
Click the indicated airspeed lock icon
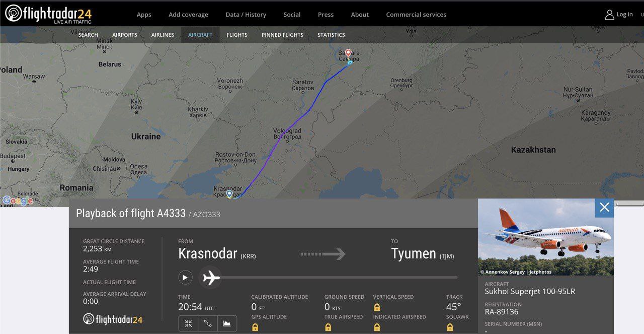377,327
